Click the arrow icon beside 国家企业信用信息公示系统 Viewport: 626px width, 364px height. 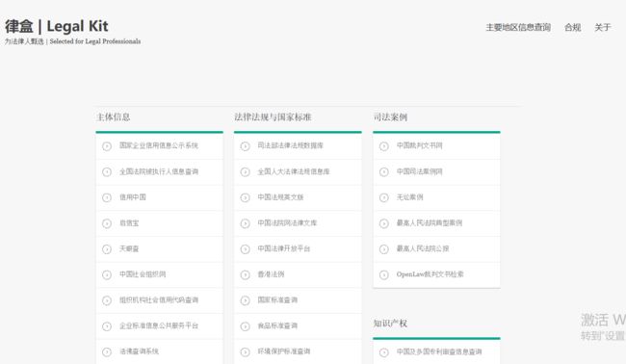click(x=107, y=146)
